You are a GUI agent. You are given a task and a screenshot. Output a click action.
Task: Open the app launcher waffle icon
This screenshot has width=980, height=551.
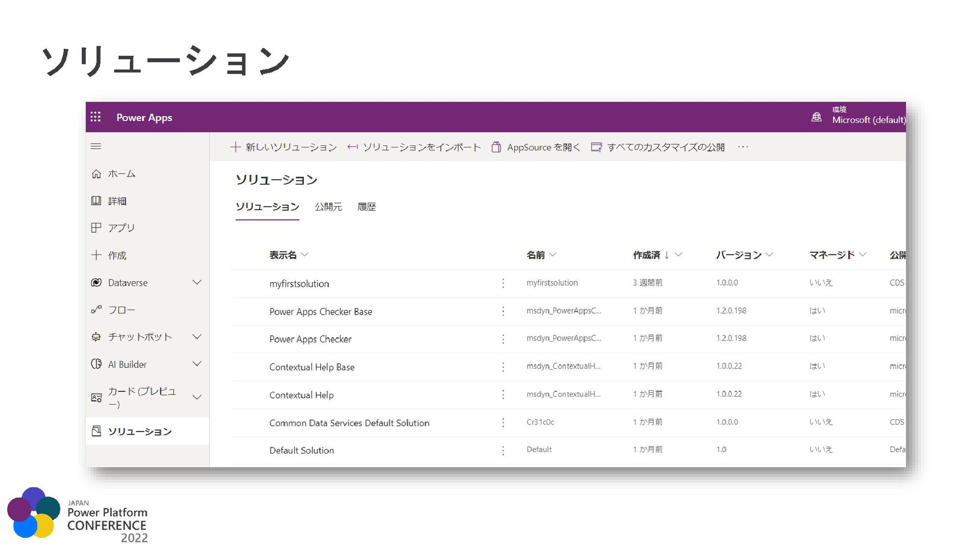pyautogui.click(x=95, y=117)
